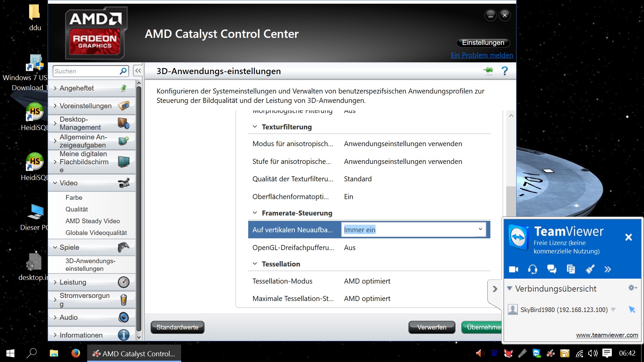
Task: Click the Stromversorgung battery icon
Action: point(124,300)
